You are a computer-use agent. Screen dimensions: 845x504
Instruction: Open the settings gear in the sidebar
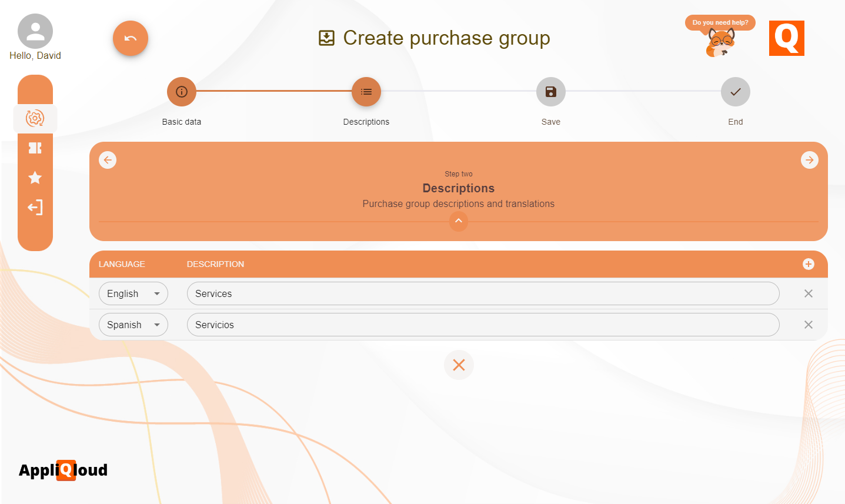coord(35,118)
